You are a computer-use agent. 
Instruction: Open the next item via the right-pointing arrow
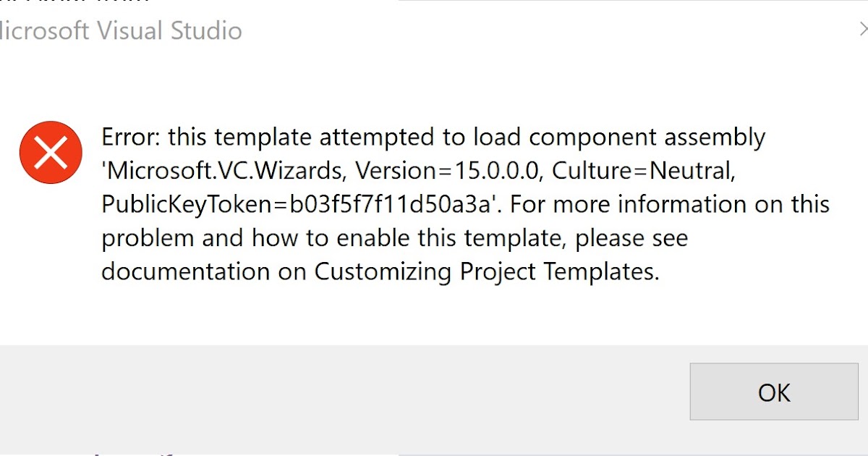tap(864, 30)
